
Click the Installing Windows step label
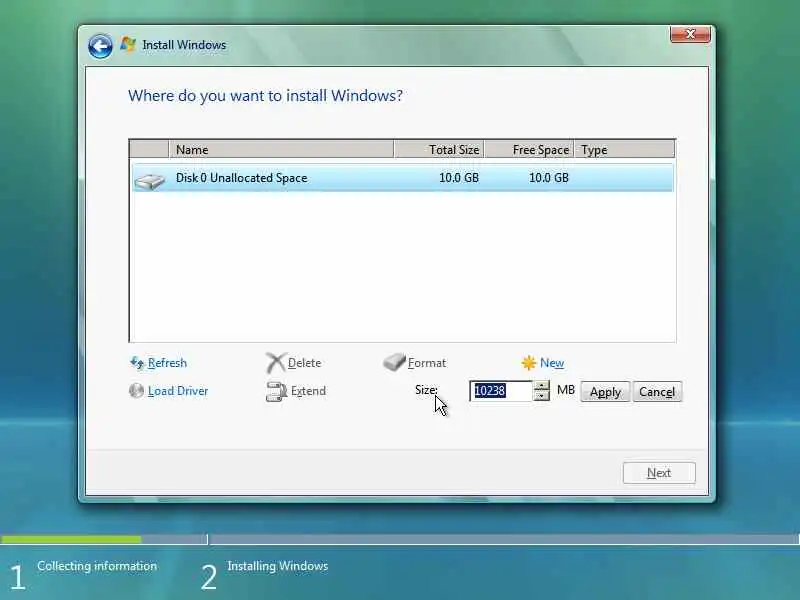(x=278, y=566)
